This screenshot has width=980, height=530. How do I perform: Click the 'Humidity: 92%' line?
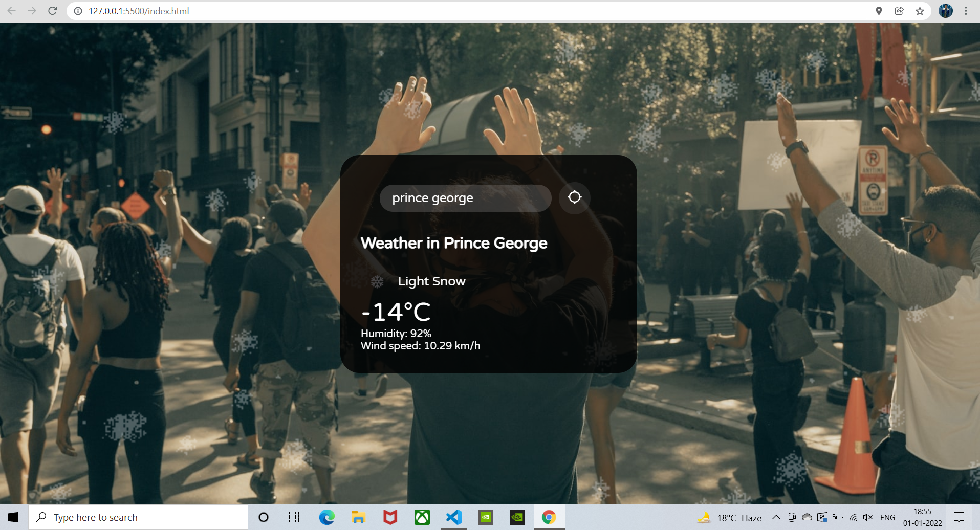coord(396,334)
